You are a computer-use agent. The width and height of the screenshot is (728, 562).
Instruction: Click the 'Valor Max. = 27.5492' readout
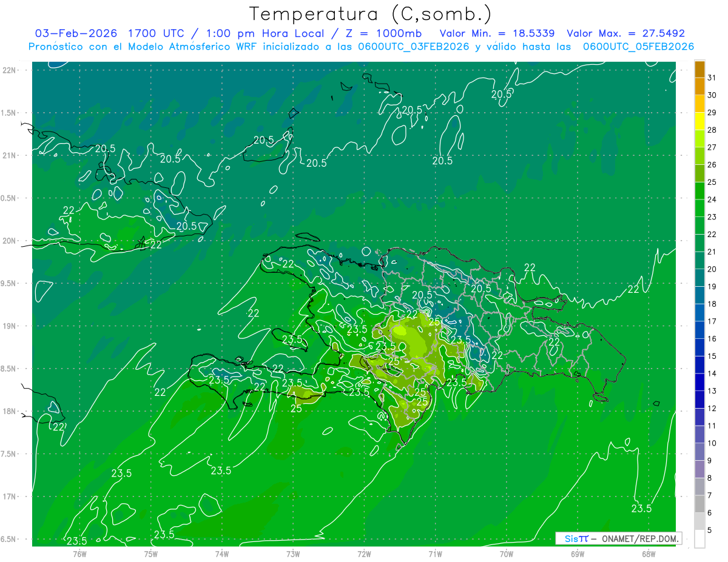(626, 33)
